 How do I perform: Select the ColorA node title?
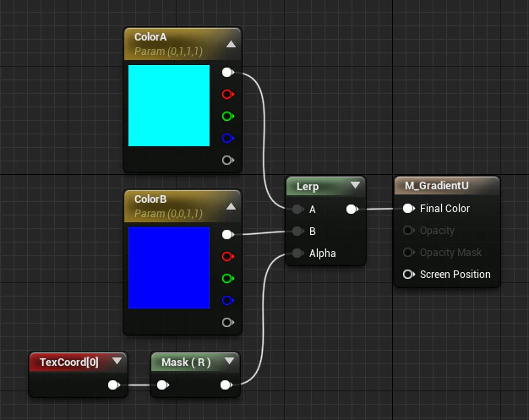pyautogui.click(x=150, y=37)
